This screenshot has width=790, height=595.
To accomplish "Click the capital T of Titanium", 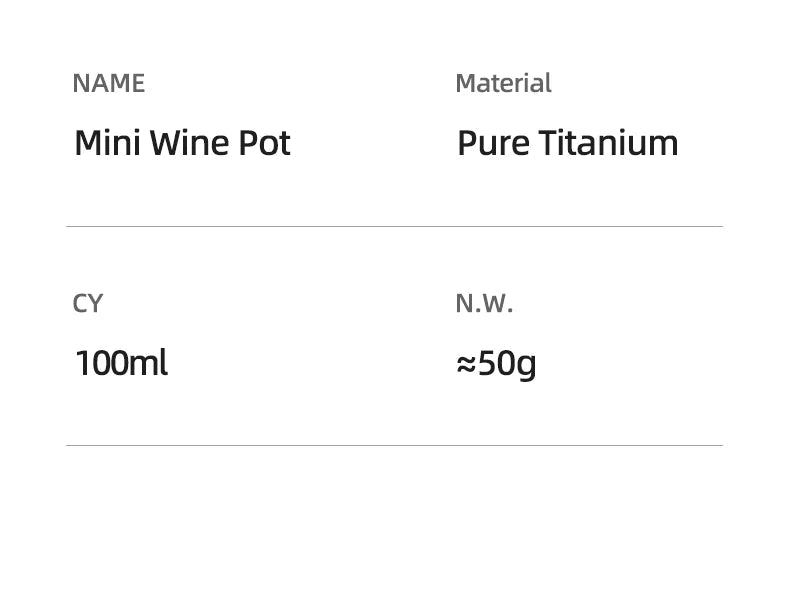I will tap(549, 143).
